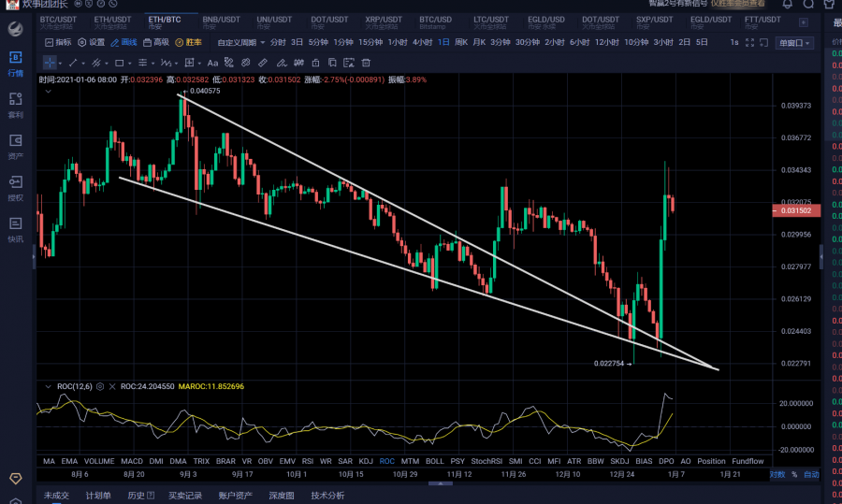Toggle 对数 logarithmic scale
Screen dimensions: 842x504
click(x=777, y=474)
